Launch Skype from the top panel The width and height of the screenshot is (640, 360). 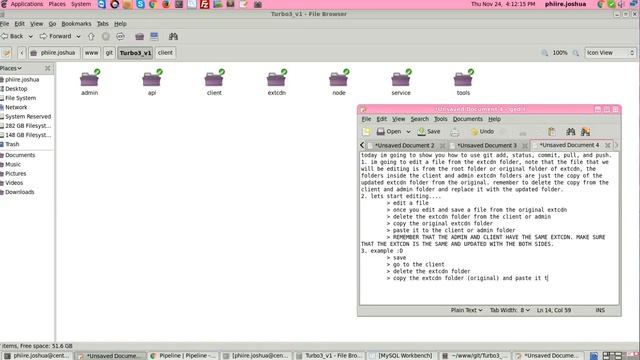click(x=140, y=4)
